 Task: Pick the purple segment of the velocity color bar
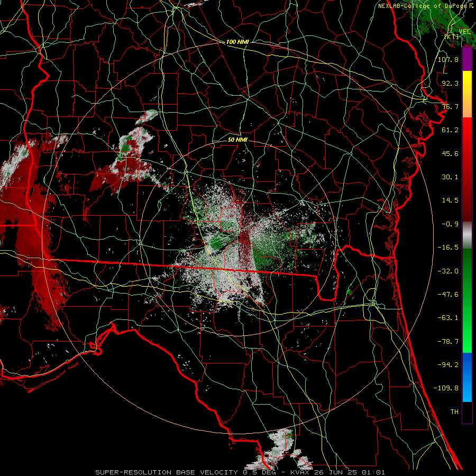click(x=467, y=59)
